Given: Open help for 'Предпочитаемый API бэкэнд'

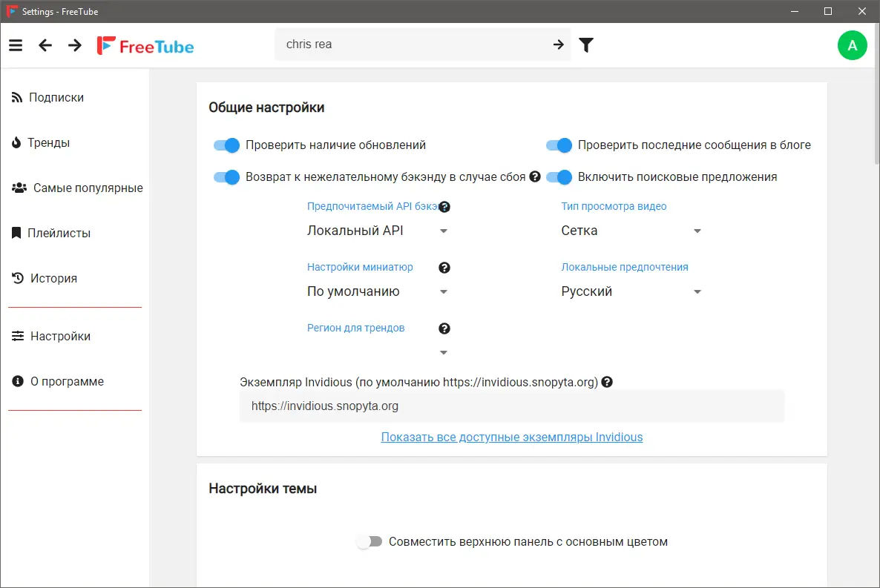Looking at the screenshot, I should [x=444, y=207].
